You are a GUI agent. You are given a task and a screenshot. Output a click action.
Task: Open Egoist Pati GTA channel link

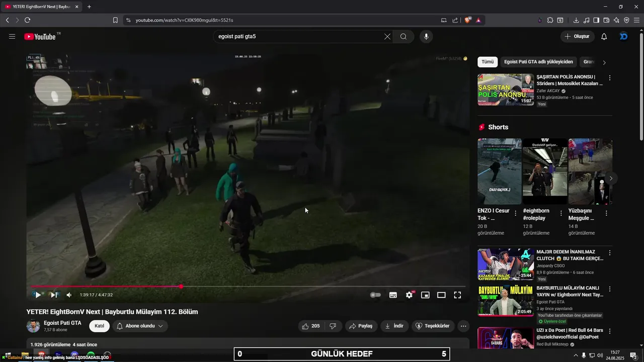pyautogui.click(x=62, y=323)
